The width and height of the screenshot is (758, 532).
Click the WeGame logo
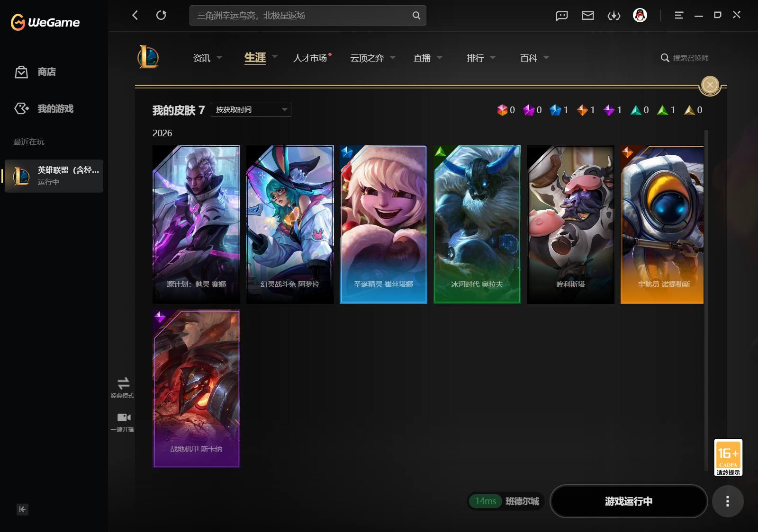(x=45, y=22)
